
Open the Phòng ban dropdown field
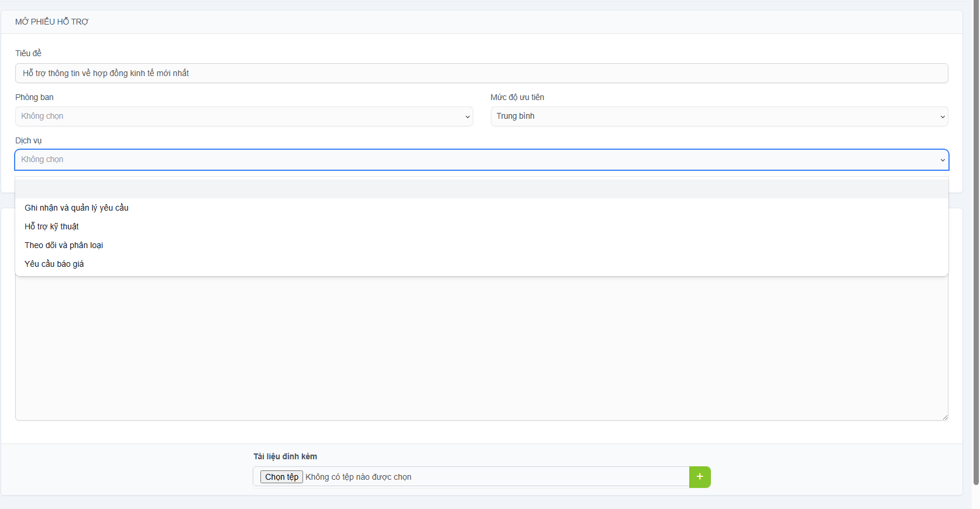click(x=243, y=116)
